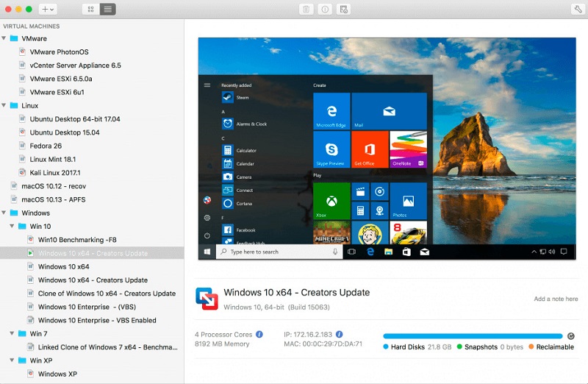The image size is (588, 384).
Task: Click guest taskbar Mail icon
Action: tap(425, 252)
